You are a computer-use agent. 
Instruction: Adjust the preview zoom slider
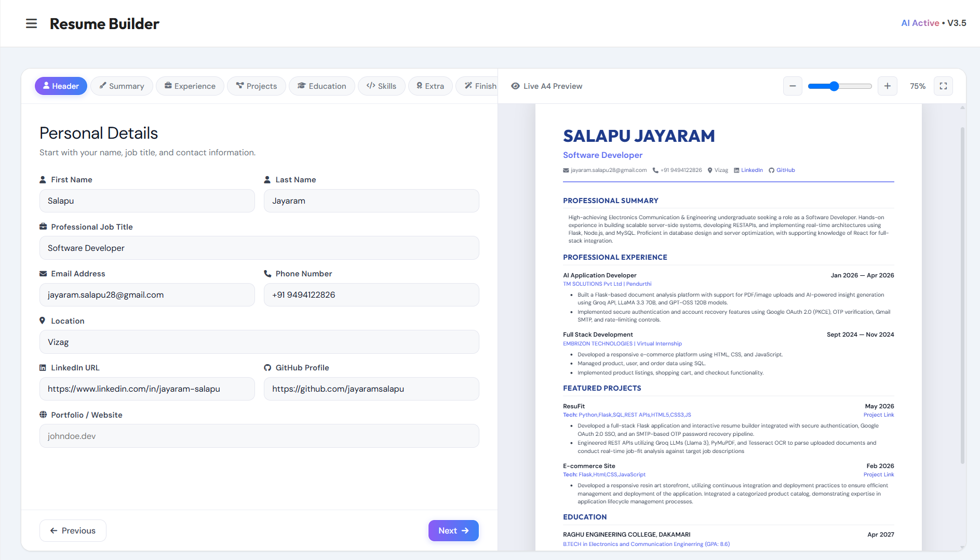(x=840, y=86)
